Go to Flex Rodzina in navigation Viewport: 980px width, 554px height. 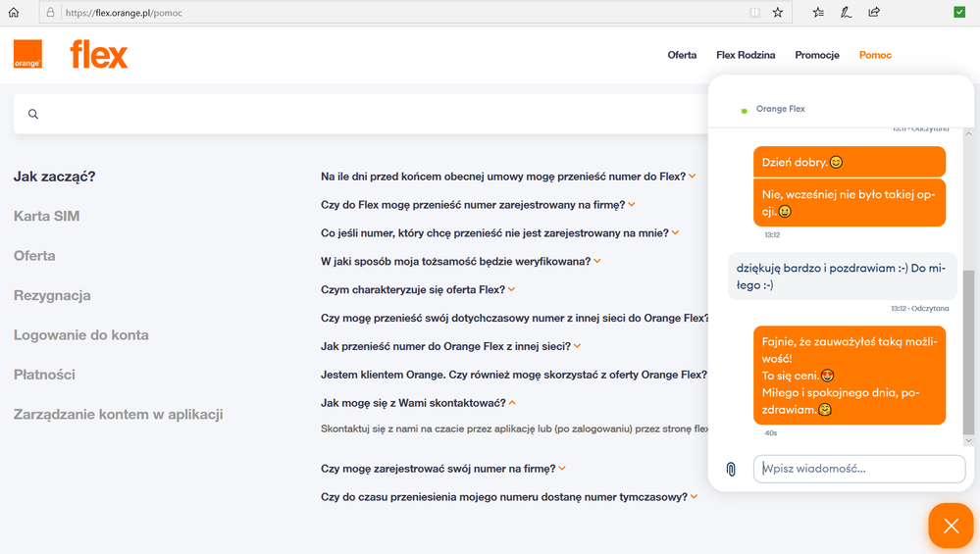coord(746,55)
